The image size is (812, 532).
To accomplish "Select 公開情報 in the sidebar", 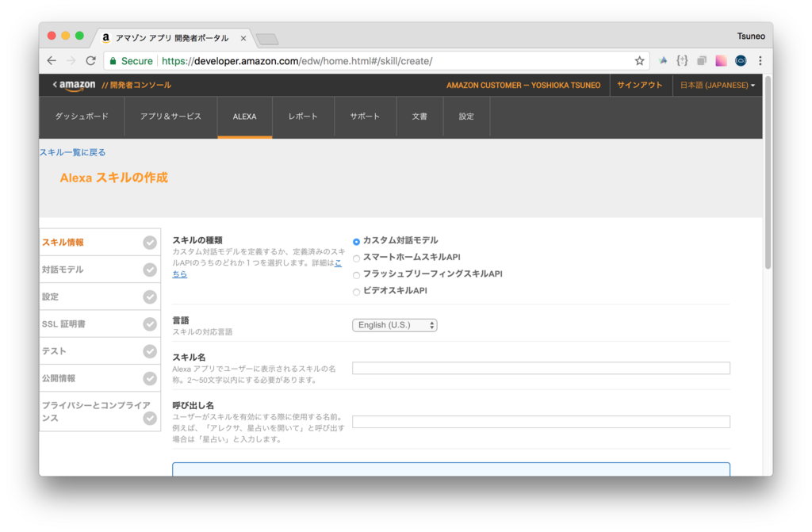I will [59, 378].
